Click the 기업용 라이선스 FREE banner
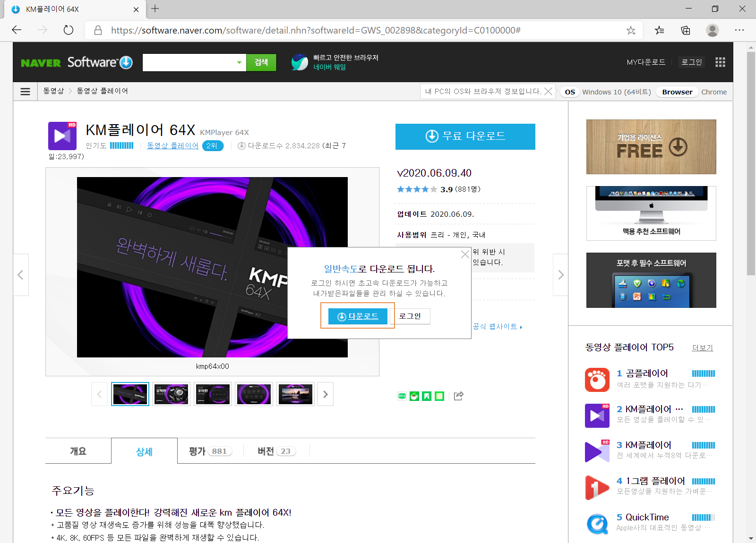756x543 pixels. (651, 147)
